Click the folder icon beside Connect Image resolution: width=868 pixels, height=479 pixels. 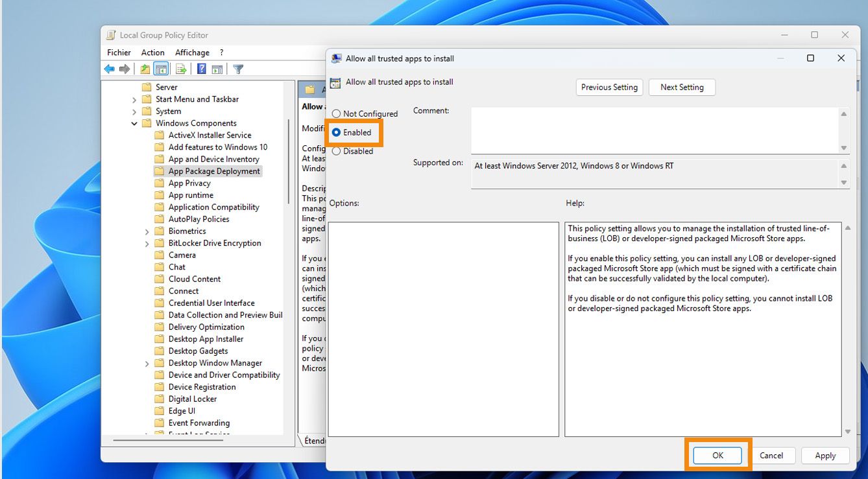click(x=160, y=291)
